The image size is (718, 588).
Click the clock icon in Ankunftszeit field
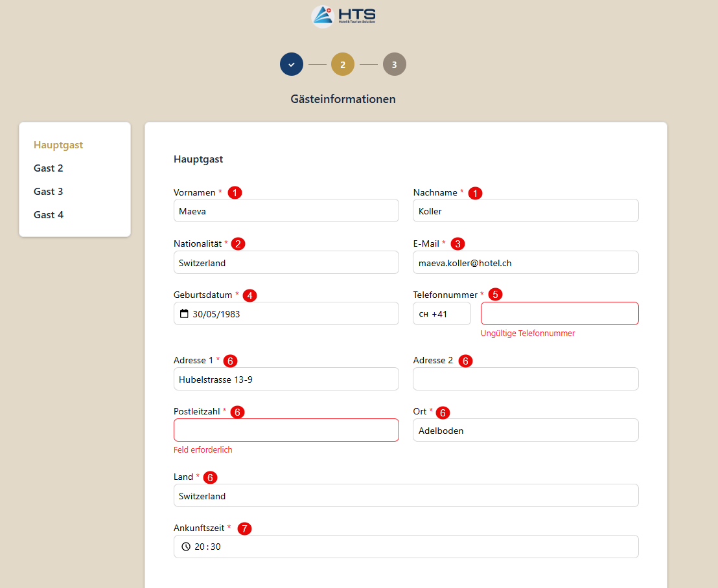186,547
